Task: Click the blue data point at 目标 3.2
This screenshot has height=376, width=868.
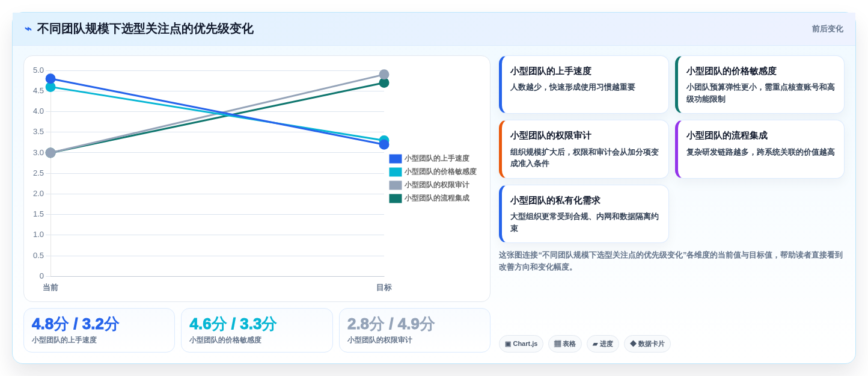Action: (x=384, y=144)
